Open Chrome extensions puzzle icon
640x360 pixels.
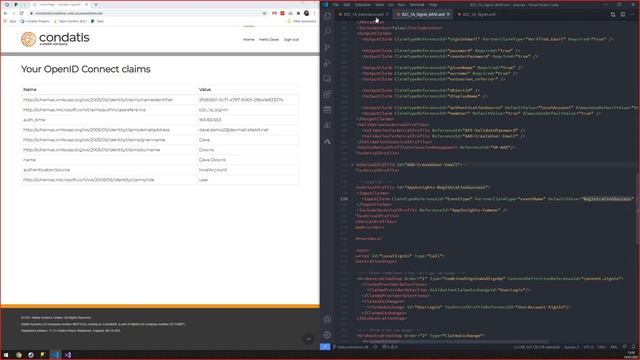(298, 13)
